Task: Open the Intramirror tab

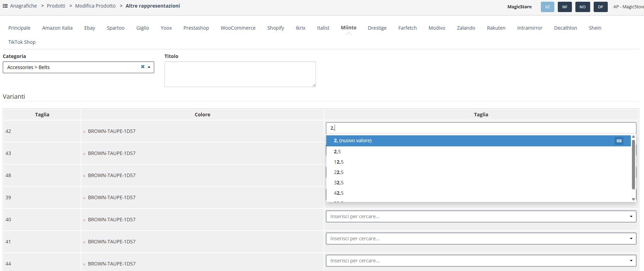Action: 529,28
